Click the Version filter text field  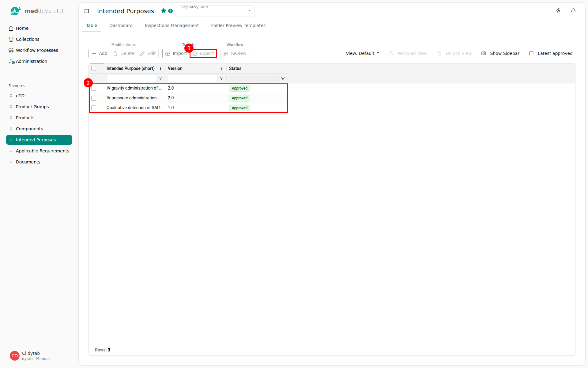(192, 79)
